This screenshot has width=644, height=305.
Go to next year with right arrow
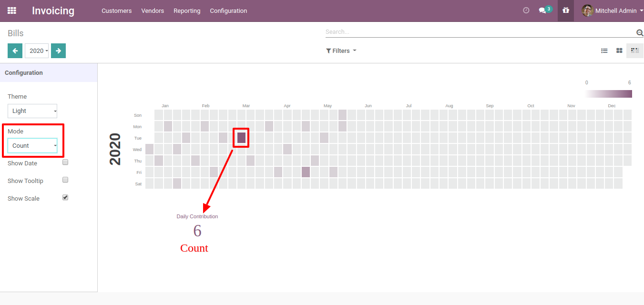[58, 51]
